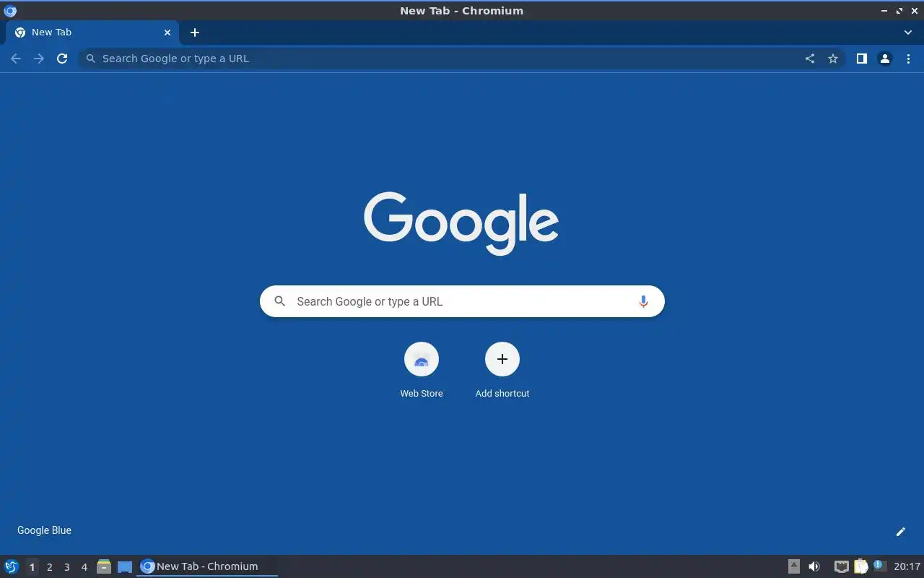Image resolution: width=924 pixels, height=578 pixels.
Task: Open the Web Store shortcut
Action: (x=422, y=370)
